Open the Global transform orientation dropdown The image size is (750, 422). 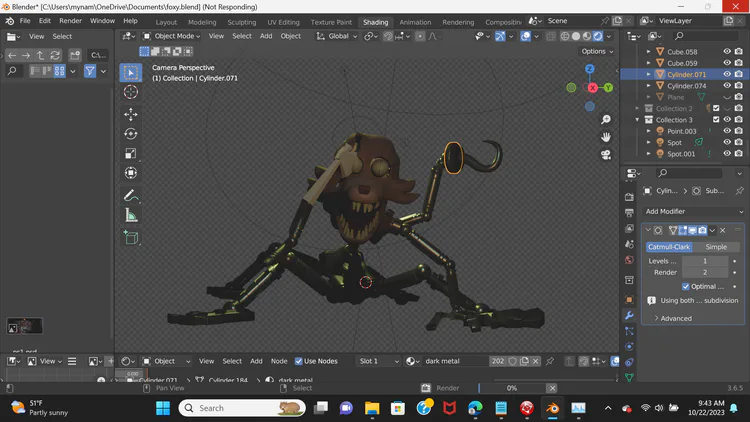click(337, 36)
